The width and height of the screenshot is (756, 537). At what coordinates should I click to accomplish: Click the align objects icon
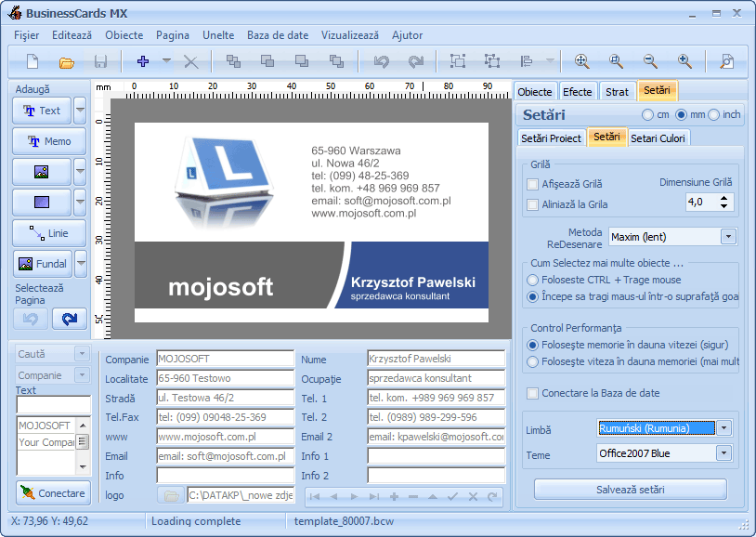tap(527, 61)
